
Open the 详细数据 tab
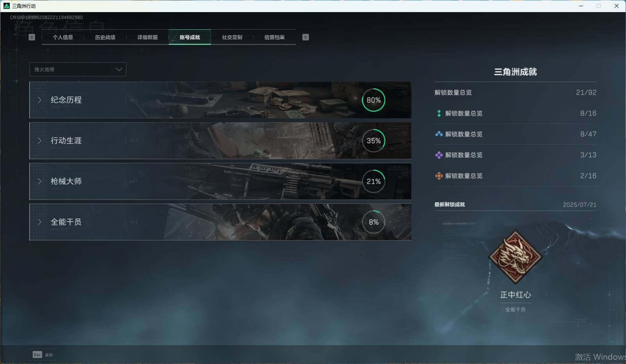point(147,37)
